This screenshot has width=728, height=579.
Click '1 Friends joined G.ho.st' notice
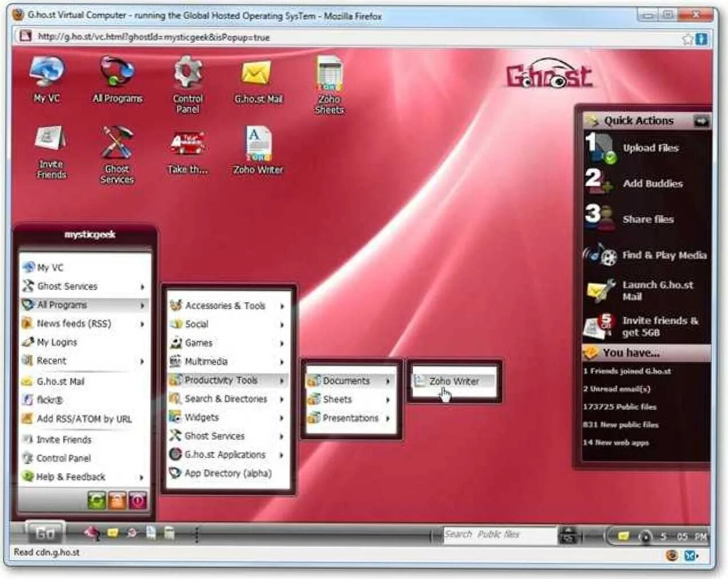tap(627, 371)
